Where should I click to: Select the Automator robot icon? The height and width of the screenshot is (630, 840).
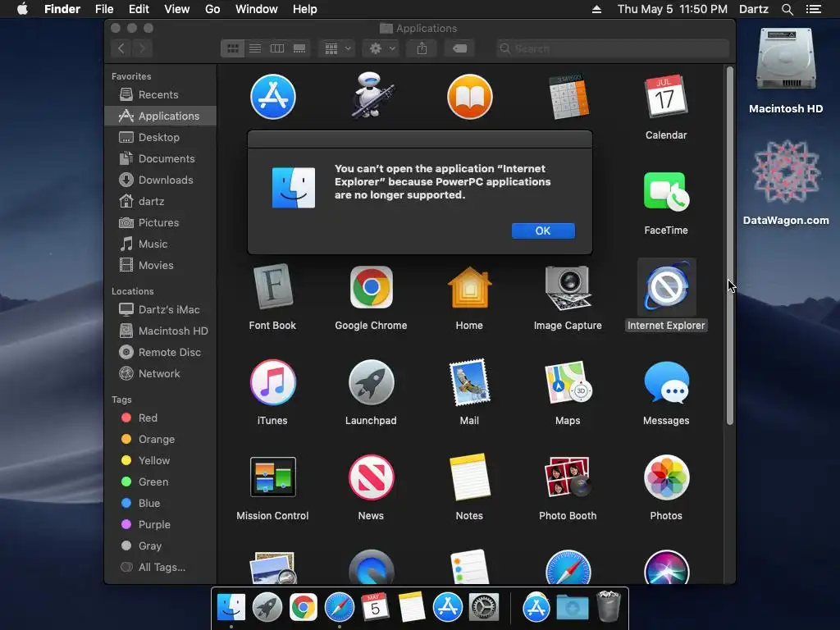coord(372,95)
